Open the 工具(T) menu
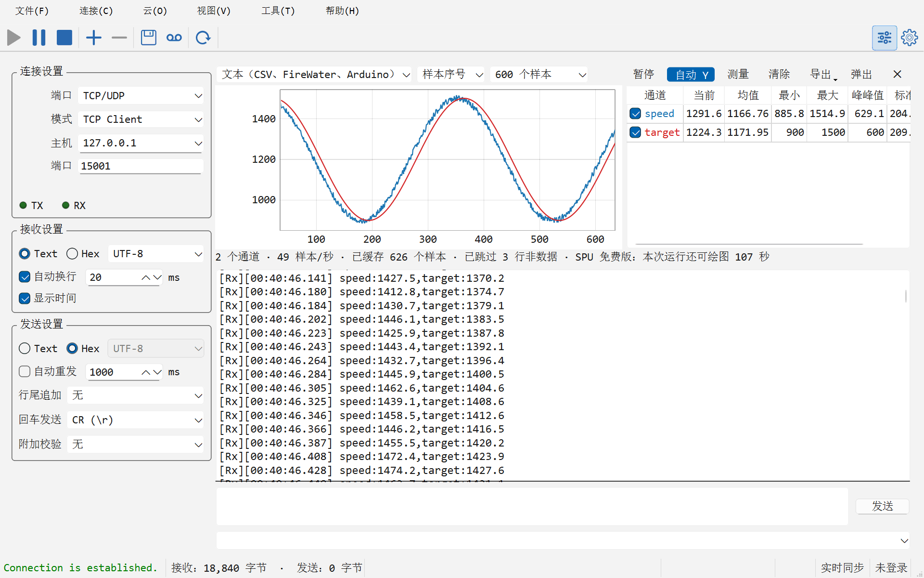The image size is (924, 578). point(278,11)
